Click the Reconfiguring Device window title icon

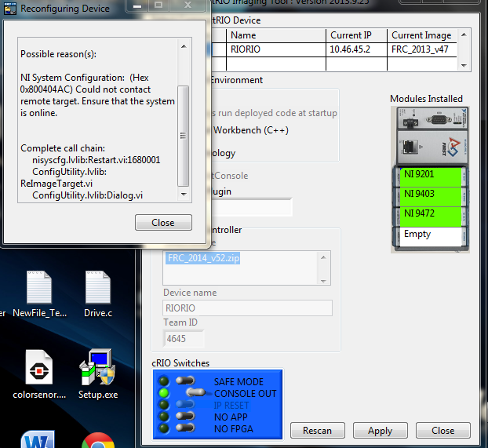[10, 9]
